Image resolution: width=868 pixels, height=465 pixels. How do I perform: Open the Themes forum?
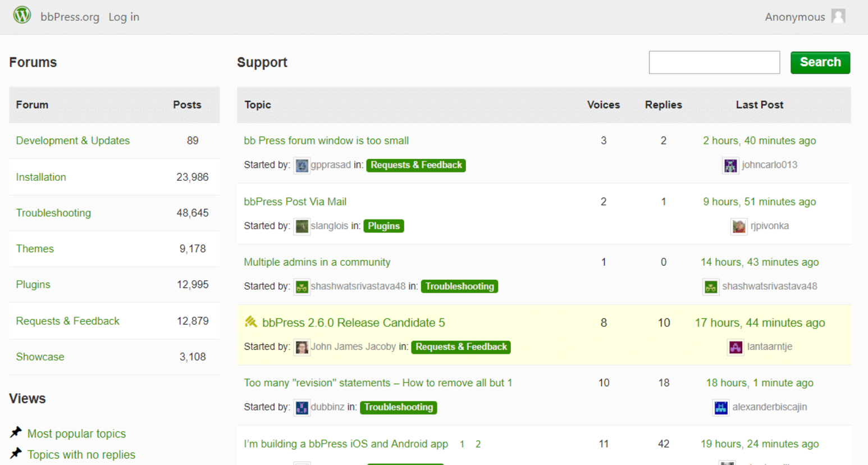[35, 249]
